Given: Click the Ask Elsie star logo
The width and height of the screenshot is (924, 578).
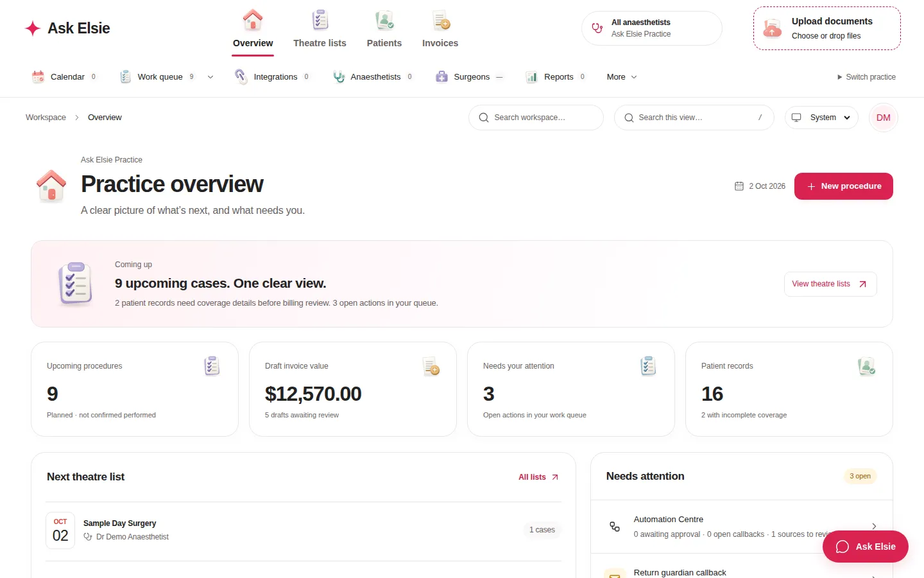Looking at the screenshot, I should click(33, 28).
